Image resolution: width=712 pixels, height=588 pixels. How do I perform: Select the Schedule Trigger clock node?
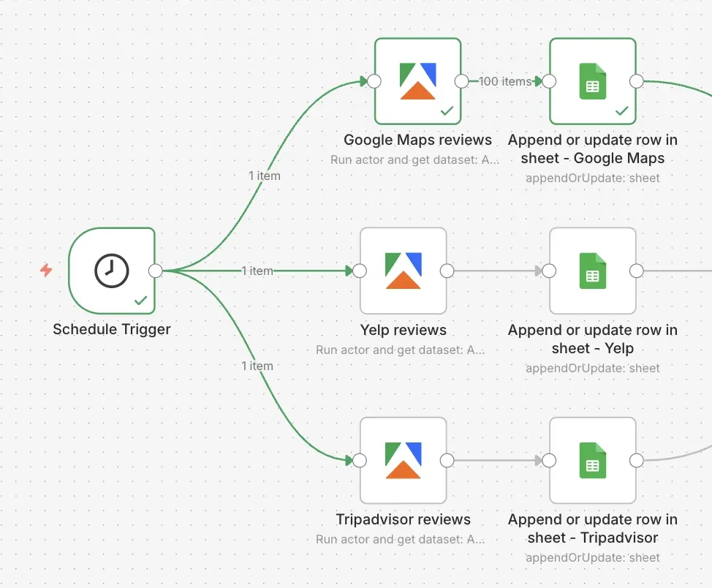[112, 271]
